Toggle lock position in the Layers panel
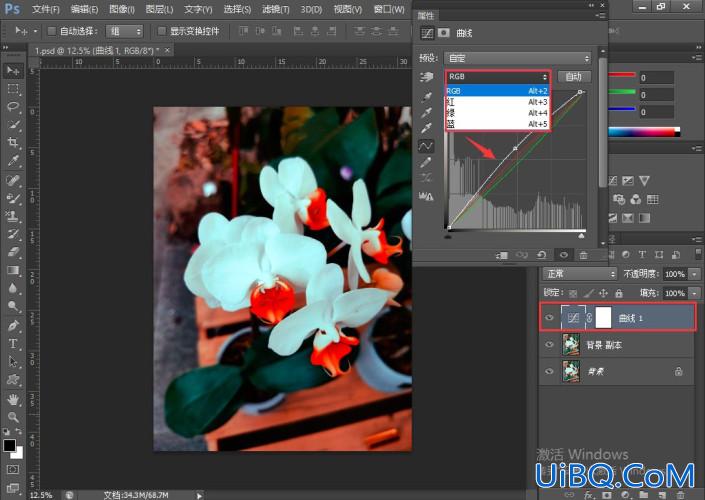 pyautogui.click(x=603, y=294)
